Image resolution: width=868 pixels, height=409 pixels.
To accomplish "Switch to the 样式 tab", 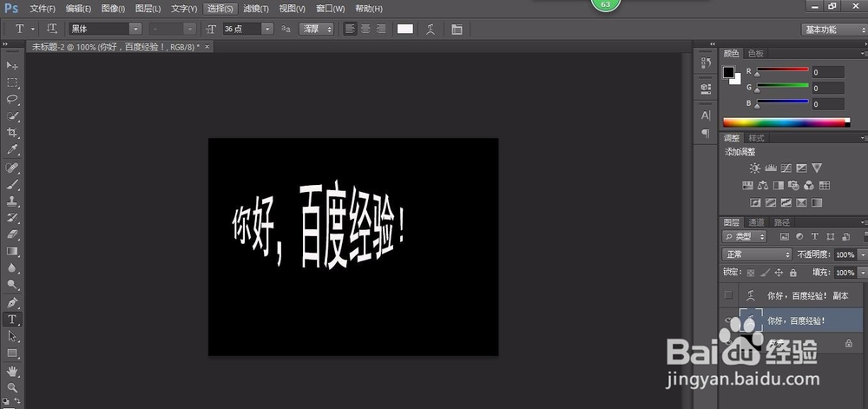I will coord(756,138).
